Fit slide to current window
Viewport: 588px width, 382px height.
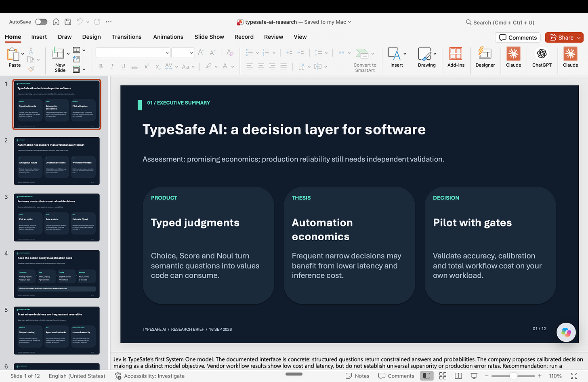click(x=574, y=376)
